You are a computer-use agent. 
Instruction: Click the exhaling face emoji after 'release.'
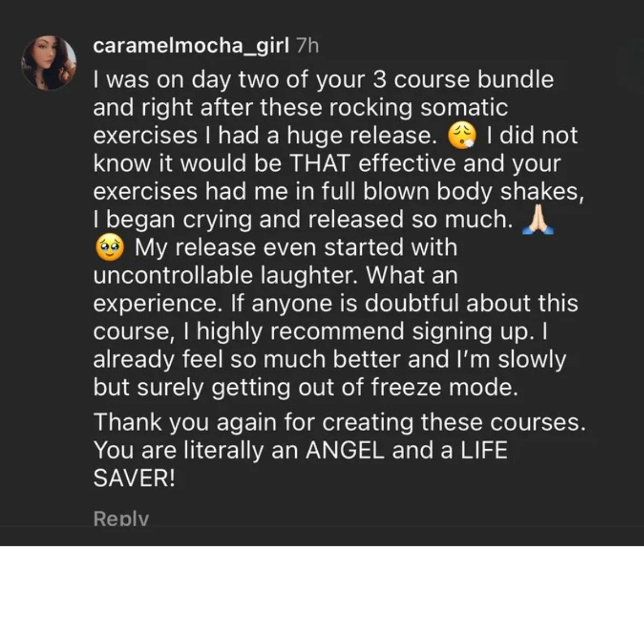pyautogui.click(x=462, y=136)
